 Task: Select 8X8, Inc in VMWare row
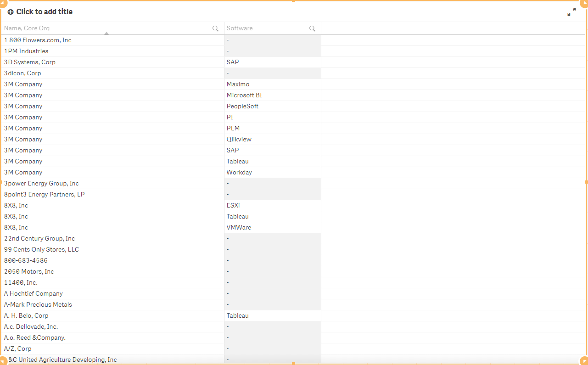(x=112, y=227)
